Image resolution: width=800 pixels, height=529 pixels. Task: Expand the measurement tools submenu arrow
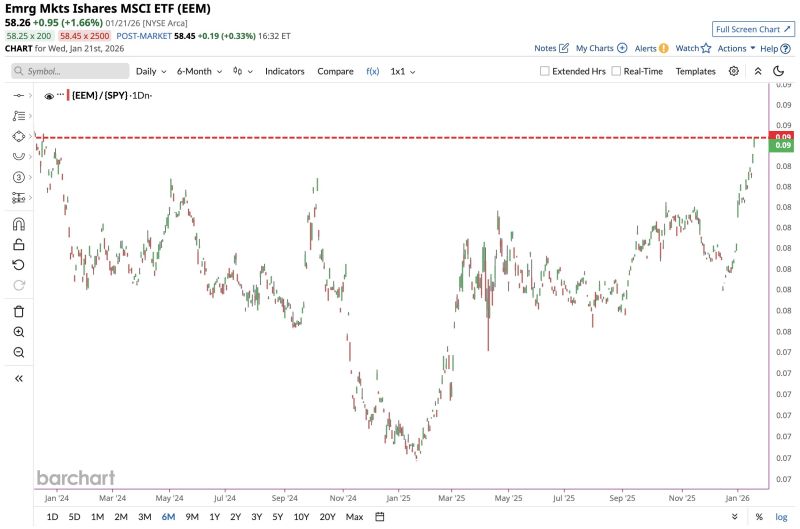31,197
